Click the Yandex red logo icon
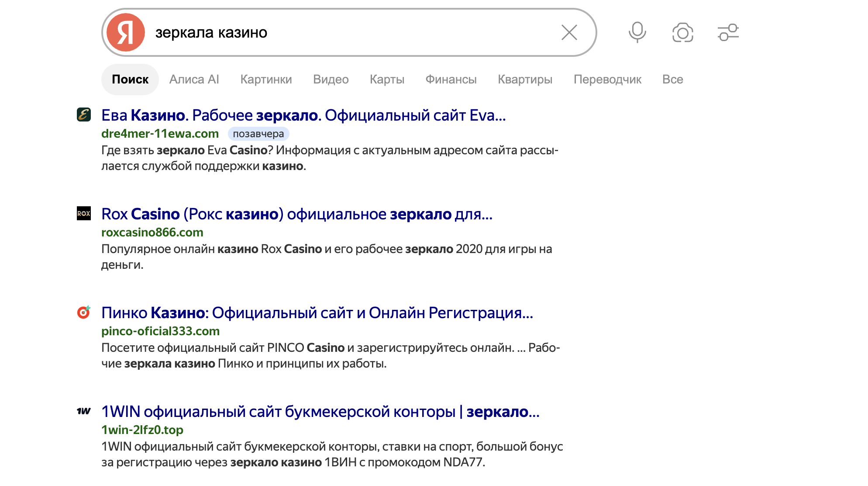868x486 pixels. point(126,32)
